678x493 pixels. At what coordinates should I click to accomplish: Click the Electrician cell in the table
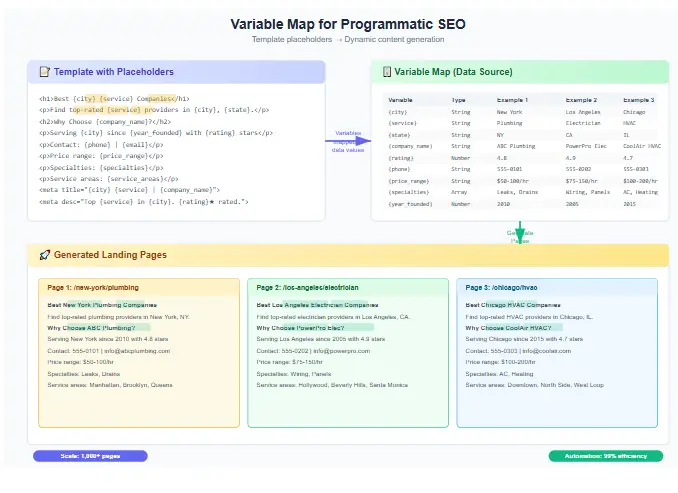[583, 123]
